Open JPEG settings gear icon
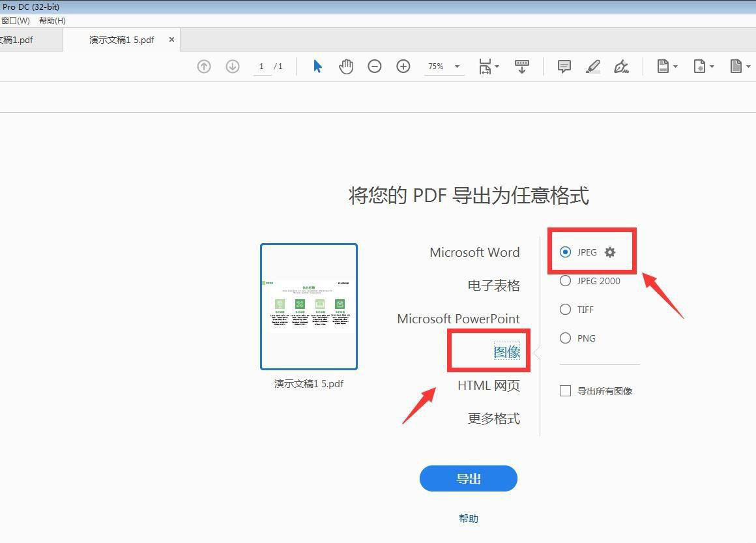 610,252
